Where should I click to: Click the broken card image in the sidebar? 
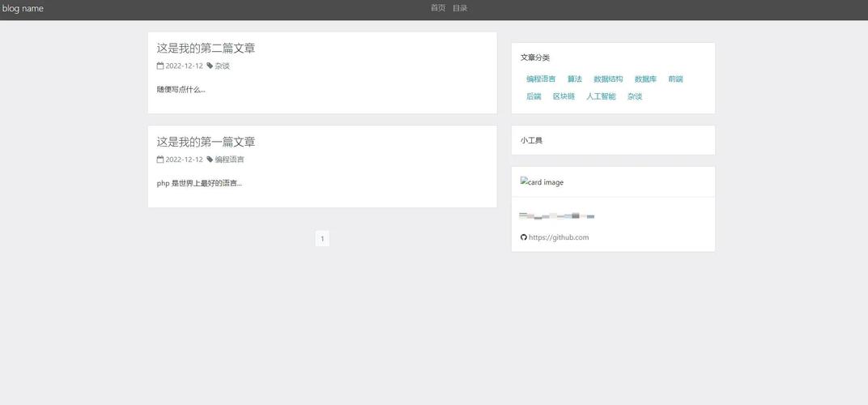pyautogui.click(x=542, y=182)
